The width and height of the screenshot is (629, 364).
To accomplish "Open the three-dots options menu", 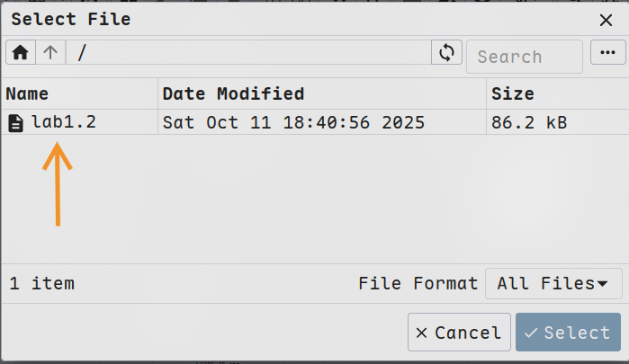I will pyautogui.click(x=607, y=53).
